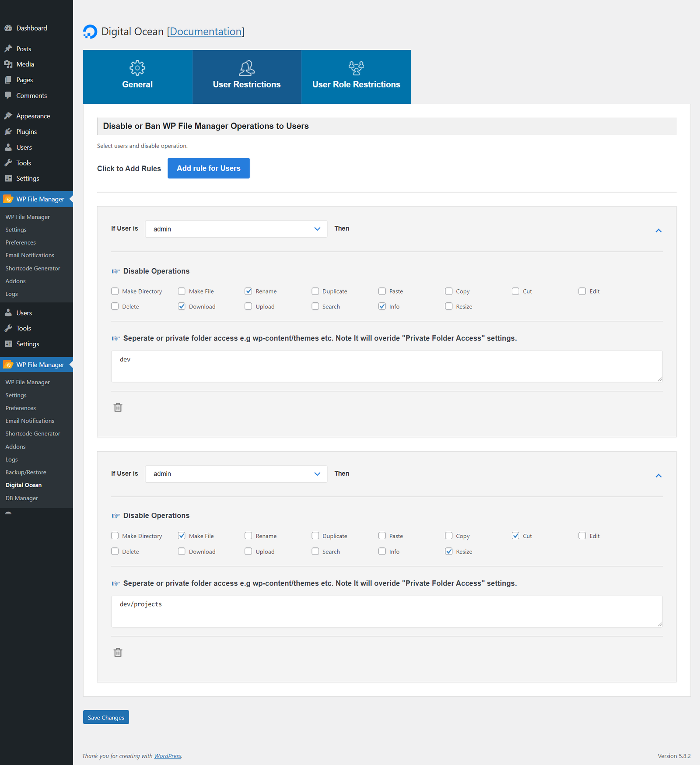Click the Posts pin icon

8,49
